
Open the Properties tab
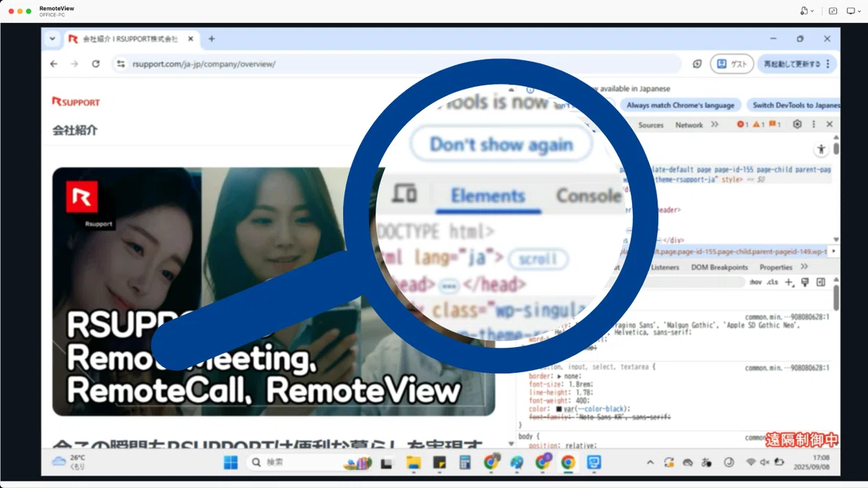[776, 267]
